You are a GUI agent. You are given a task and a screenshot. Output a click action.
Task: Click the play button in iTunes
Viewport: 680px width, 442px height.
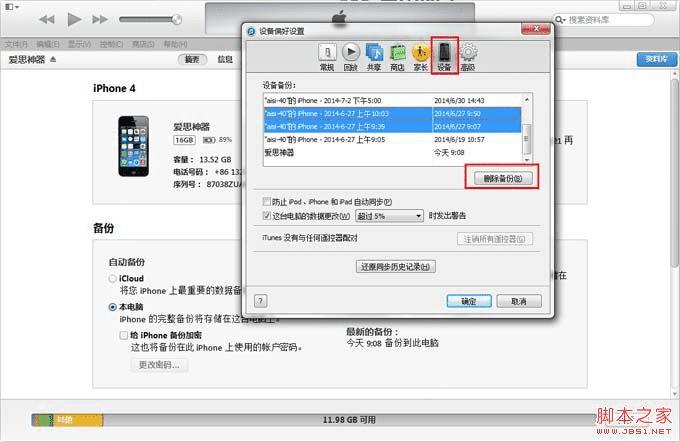coord(75,19)
